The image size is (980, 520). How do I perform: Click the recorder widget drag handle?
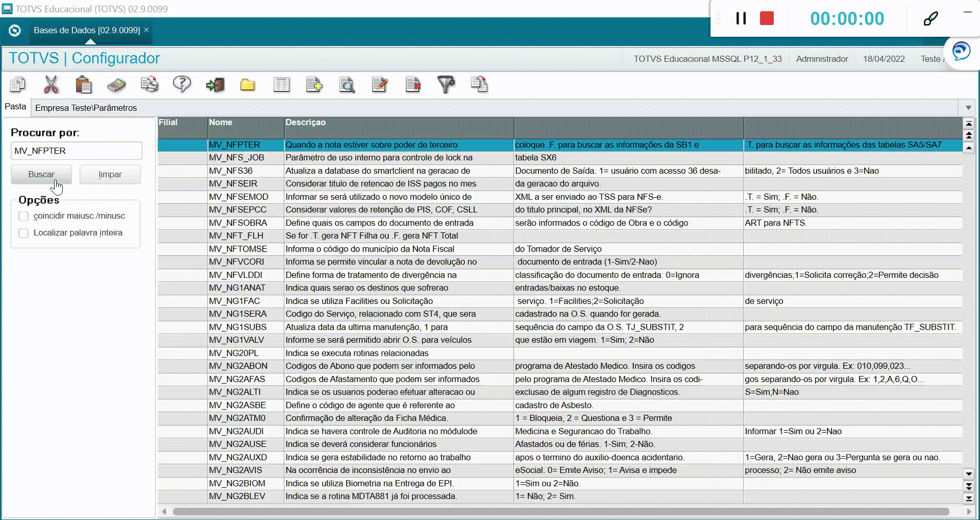pos(718,18)
